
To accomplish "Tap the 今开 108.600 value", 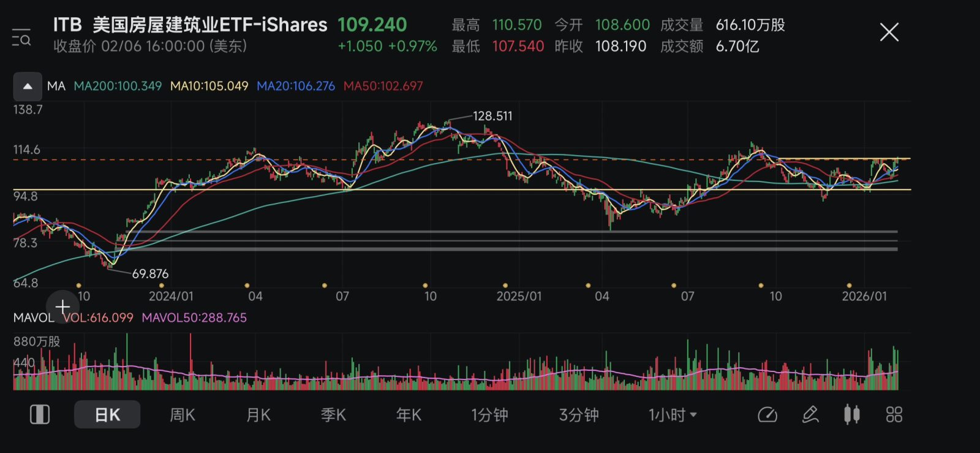I will click(622, 25).
